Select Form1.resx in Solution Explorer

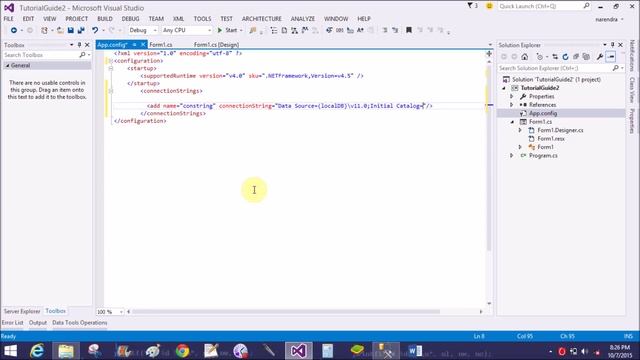coord(551,139)
